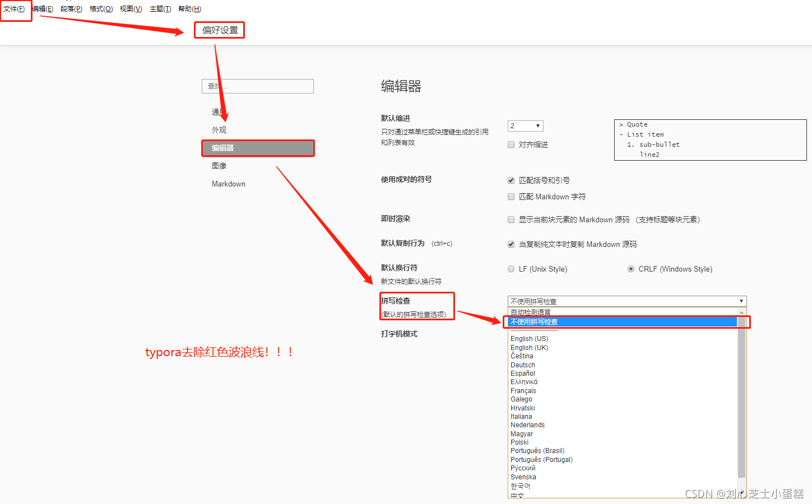Open the 编辑(E) menu

pos(43,9)
